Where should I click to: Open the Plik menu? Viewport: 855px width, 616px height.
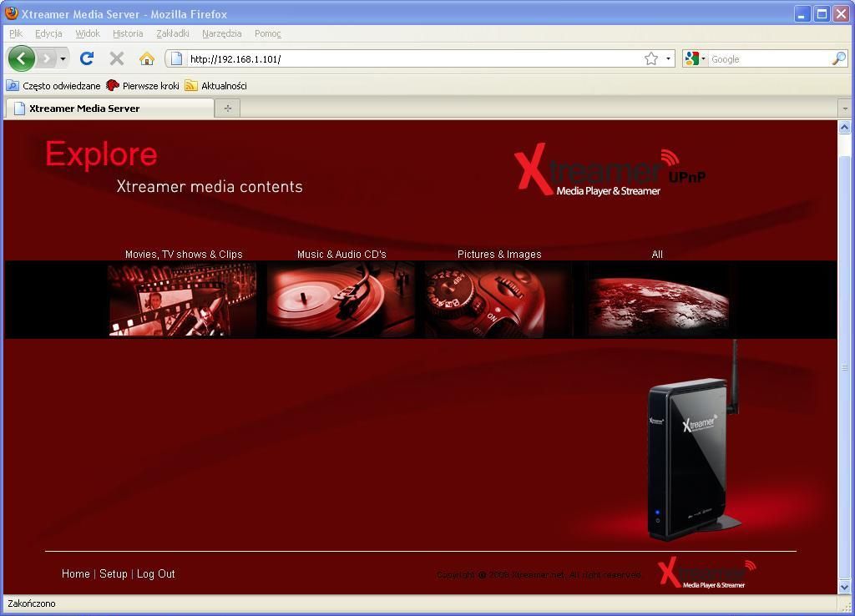click(x=16, y=33)
